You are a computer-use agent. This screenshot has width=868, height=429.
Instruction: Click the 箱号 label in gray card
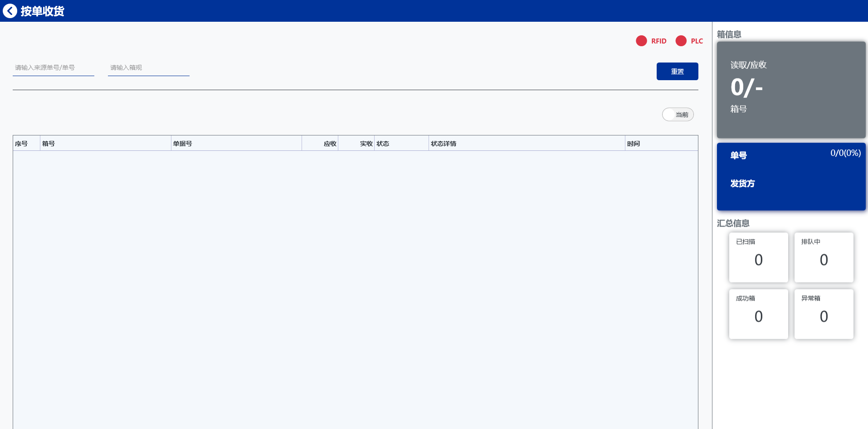[738, 109]
